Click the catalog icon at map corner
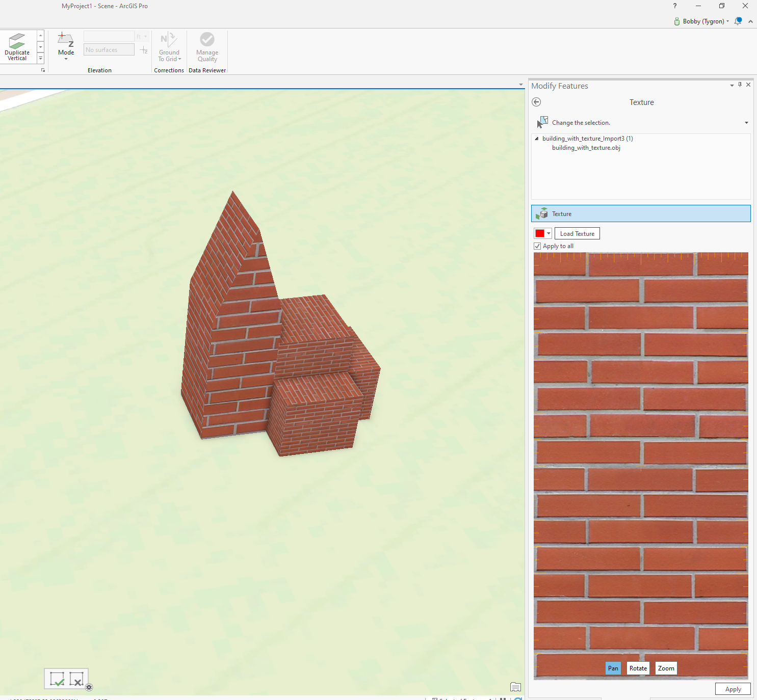This screenshot has height=700, width=757. pos(515,687)
